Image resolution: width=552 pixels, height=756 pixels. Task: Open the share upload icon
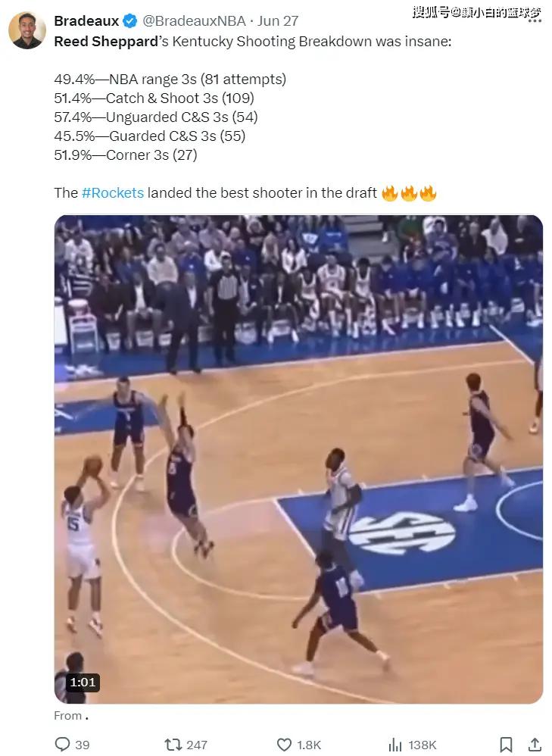pyautogui.click(x=535, y=745)
